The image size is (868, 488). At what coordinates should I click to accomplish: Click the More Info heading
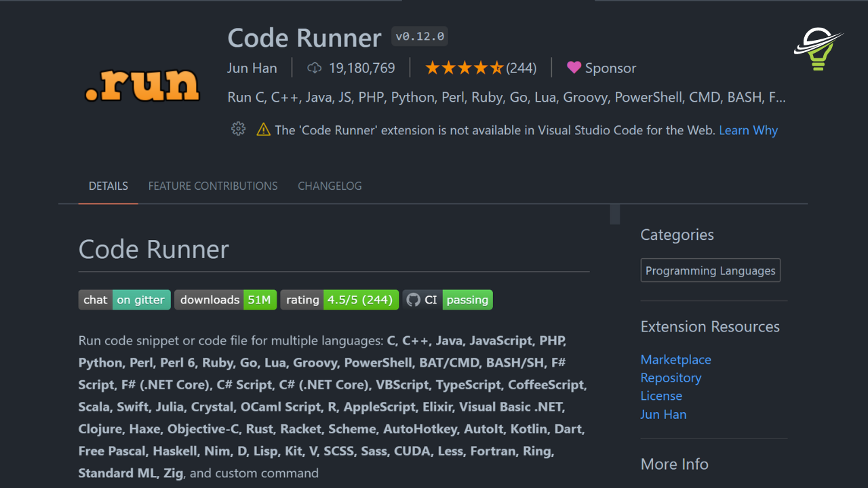click(675, 464)
